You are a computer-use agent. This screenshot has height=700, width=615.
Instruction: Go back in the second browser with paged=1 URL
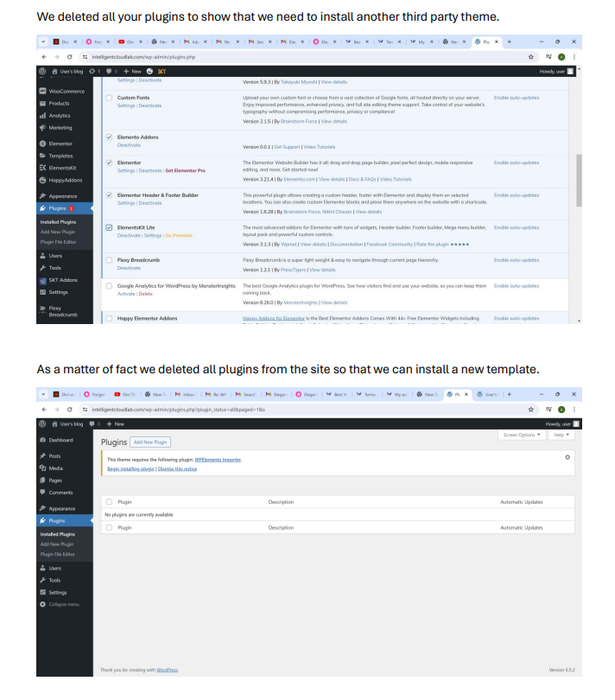pyautogui.click(x=44, y=410)
